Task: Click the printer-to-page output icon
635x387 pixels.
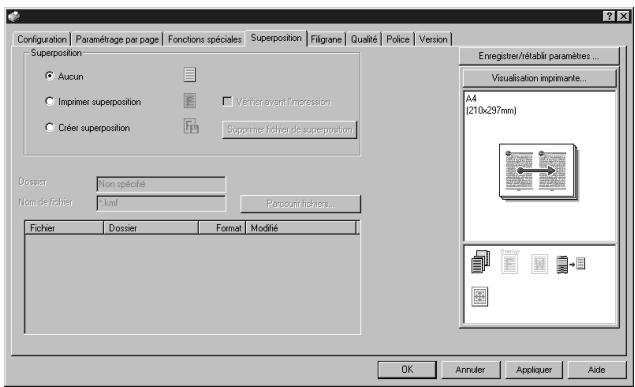Action: point(571,265)
